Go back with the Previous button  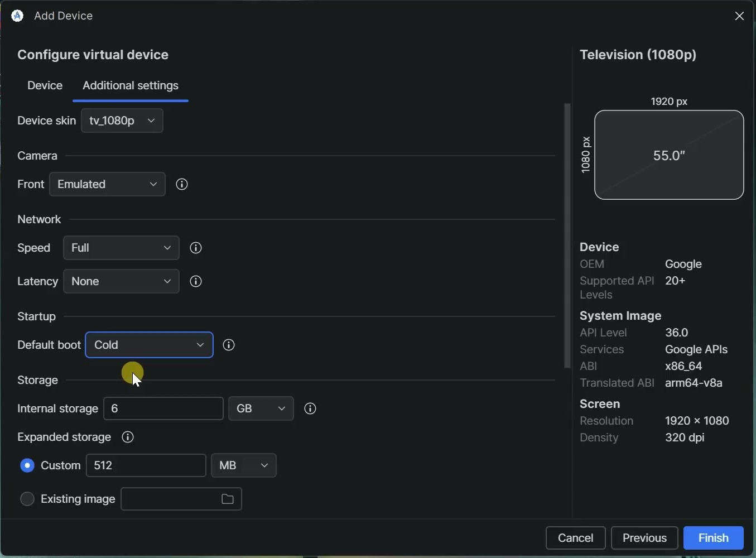pos(645,538)
